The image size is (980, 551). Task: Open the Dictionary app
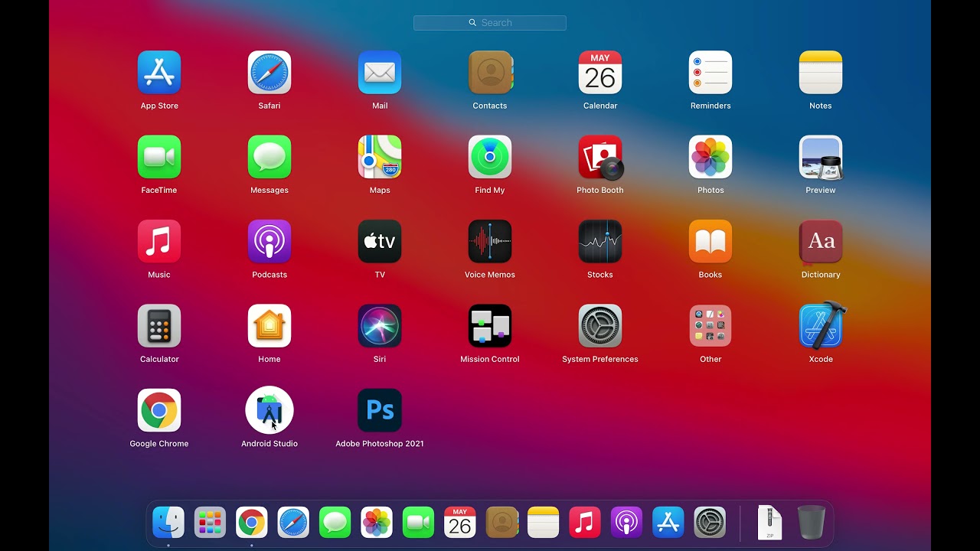(821, 241)
